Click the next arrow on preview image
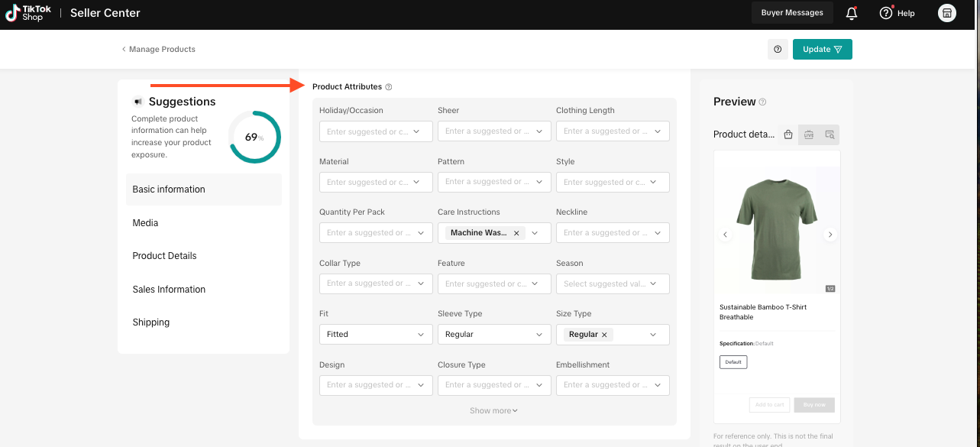Screen dimensions: 980x447 830,235
